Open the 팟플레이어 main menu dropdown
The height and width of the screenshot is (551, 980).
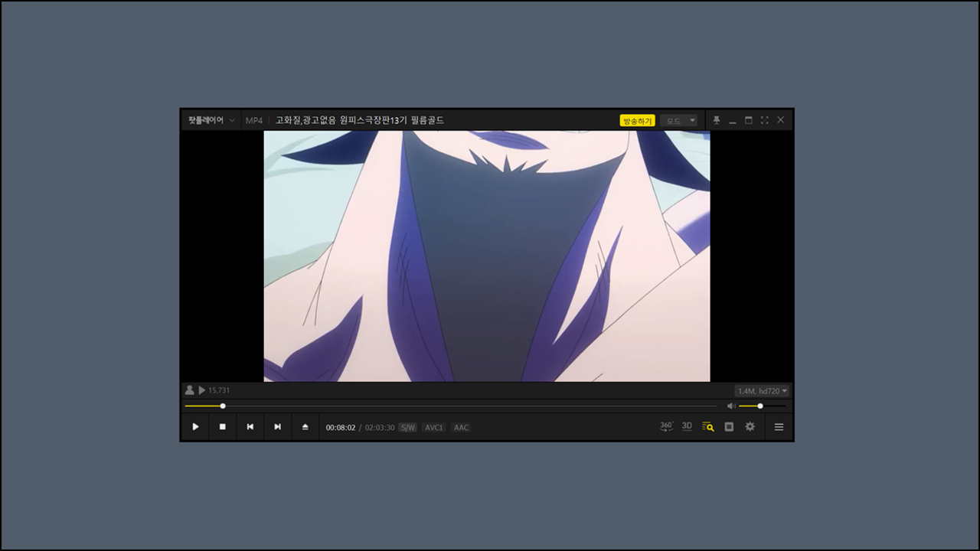point(211,120)
